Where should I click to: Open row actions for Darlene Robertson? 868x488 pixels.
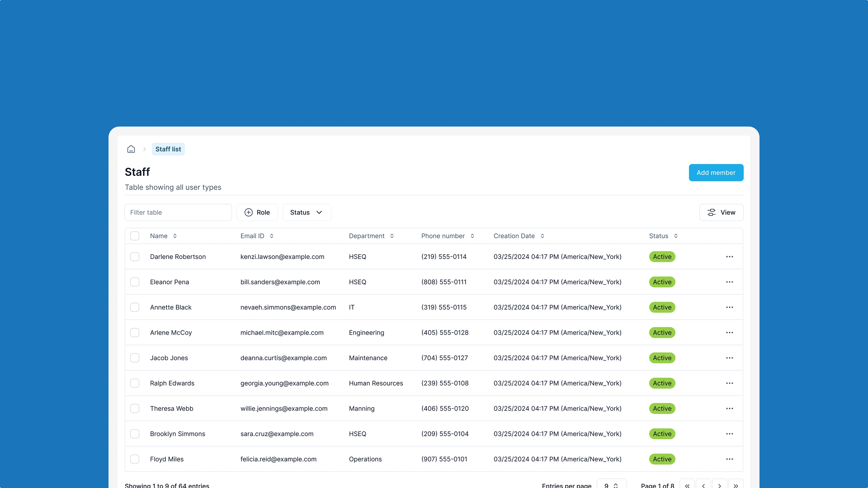pos(729,257)
